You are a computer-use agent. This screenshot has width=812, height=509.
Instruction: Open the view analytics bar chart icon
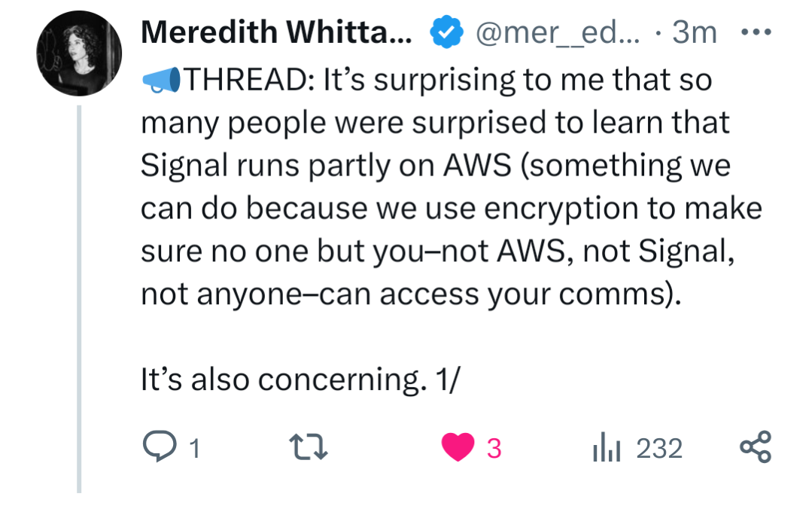pyautogui.click(x=604, y=449)
